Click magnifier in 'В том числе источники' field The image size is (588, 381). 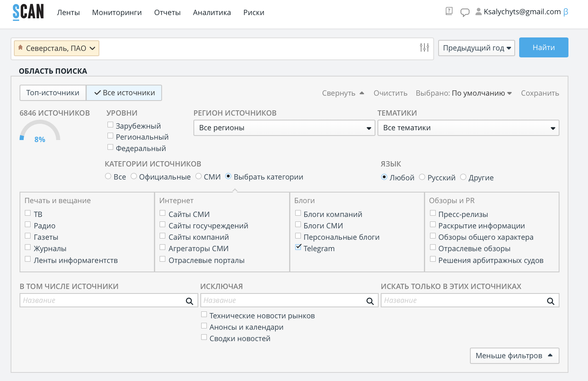tap(189, 301)
